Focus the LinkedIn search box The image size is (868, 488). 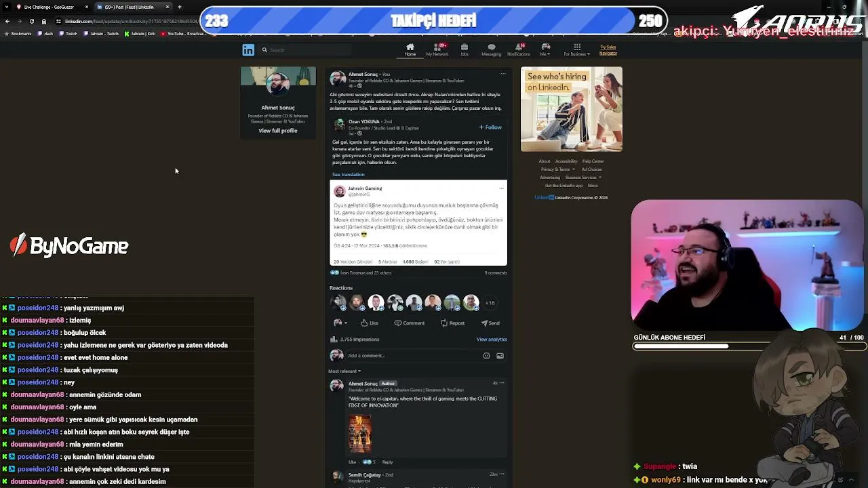coord(305,50)
